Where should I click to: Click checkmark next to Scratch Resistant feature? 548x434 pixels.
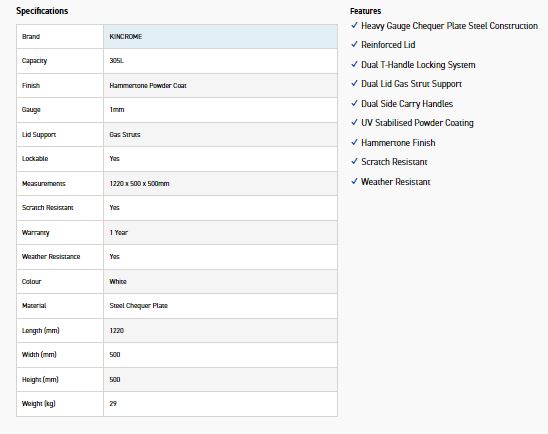354,161
